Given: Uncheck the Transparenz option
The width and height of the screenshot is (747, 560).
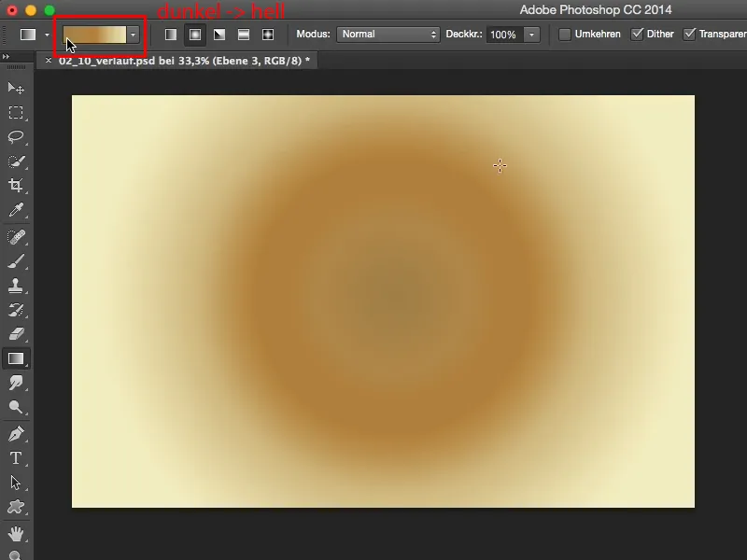Looking at the screenshot, I should click(689, 34).
